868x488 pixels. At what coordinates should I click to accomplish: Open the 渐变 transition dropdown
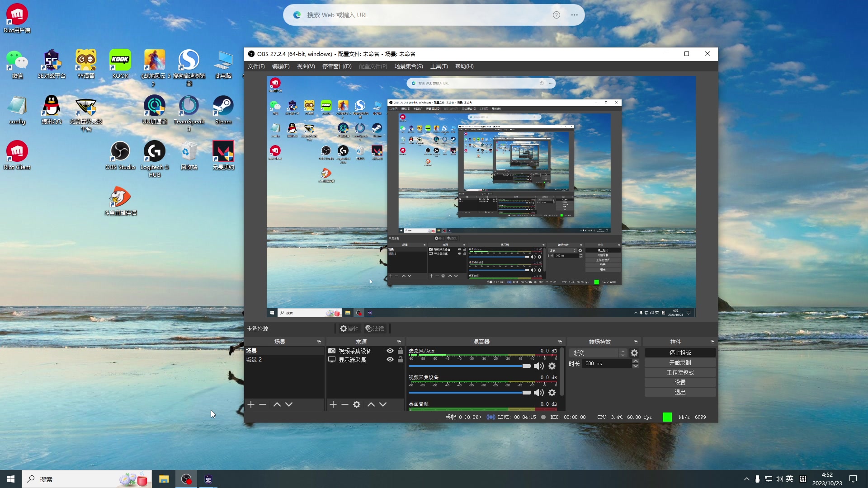(599, 353)
